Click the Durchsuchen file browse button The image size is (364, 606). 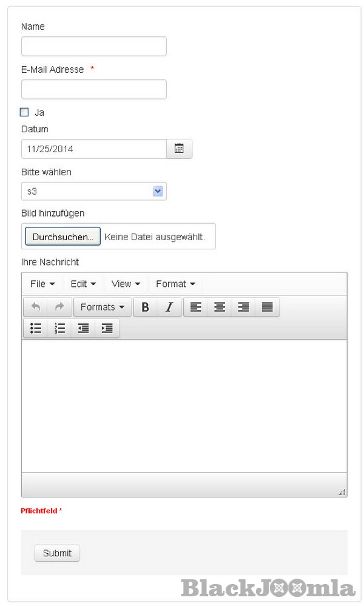coord(62,237)
